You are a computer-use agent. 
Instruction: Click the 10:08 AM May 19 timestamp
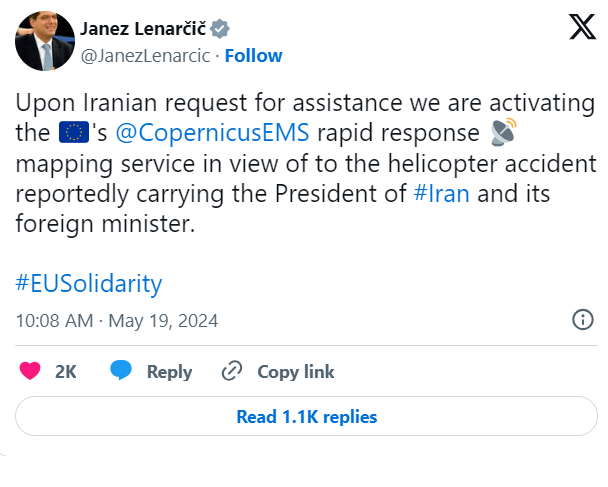(117, 320)
